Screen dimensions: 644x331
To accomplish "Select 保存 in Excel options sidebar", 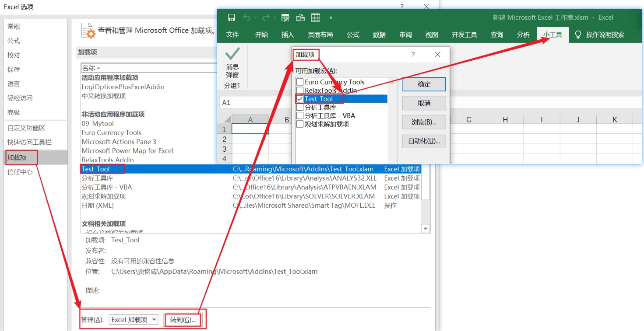I will coord(35,70).
